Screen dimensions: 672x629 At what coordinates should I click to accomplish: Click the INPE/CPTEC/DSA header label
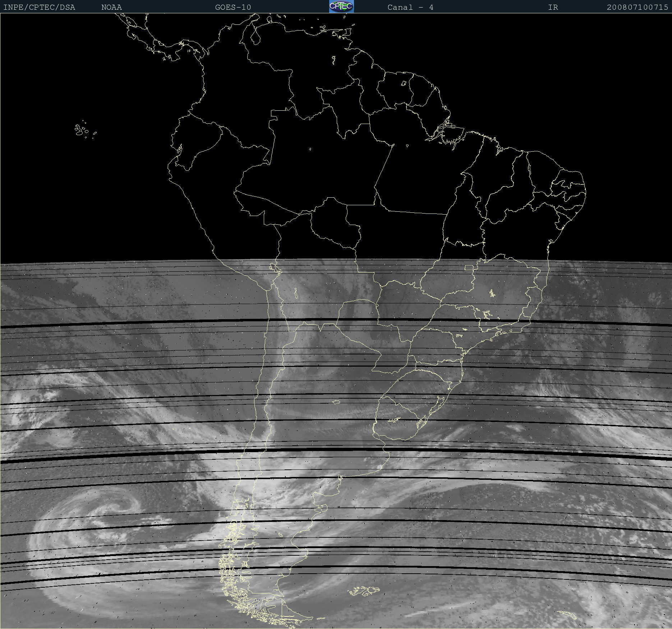click(39, 7)
